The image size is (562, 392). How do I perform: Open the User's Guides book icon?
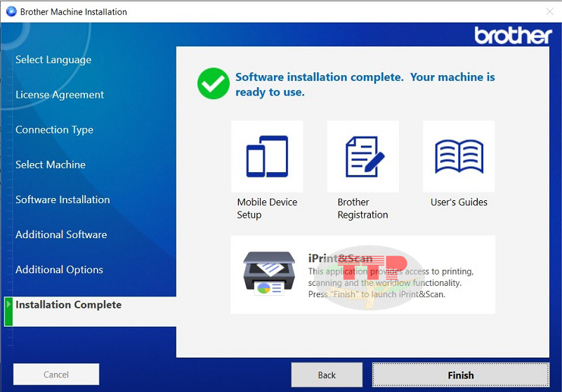click(x=459, y=156)
